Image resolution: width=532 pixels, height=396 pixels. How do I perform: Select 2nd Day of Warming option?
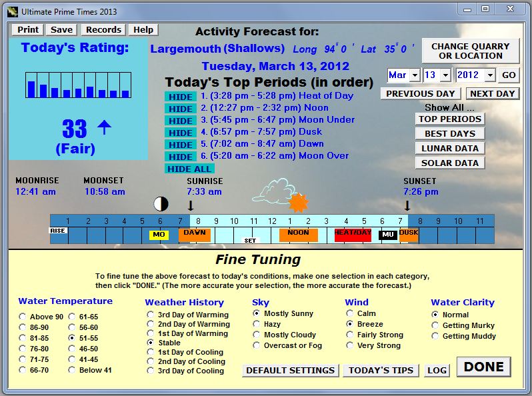click(150, 324)
